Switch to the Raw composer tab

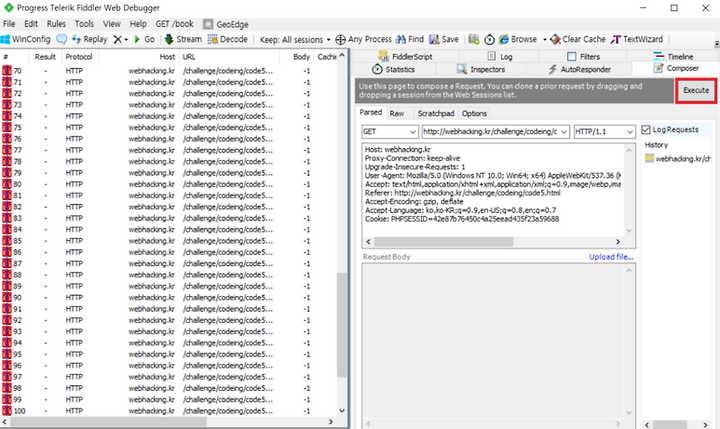397,113
